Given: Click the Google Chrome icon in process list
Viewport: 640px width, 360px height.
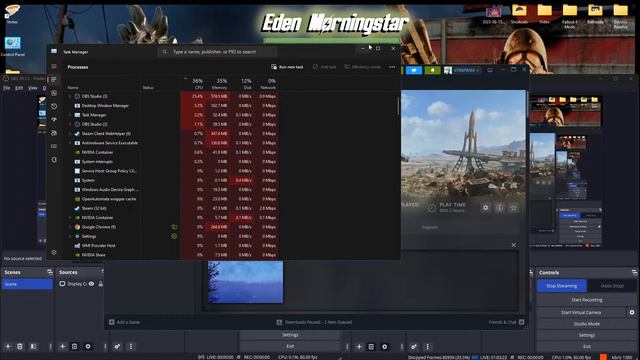Looking at the screenshot, I should pyautogui.click(x=77, y=227).
